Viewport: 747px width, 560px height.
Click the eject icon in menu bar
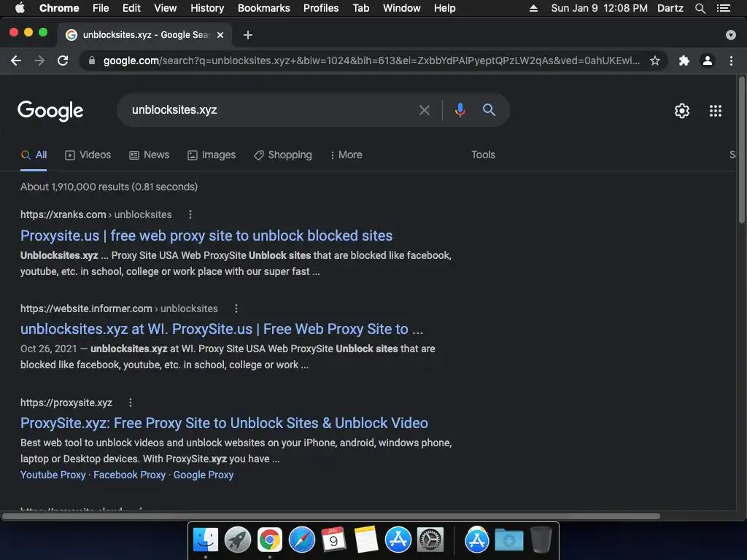point(533,8)
